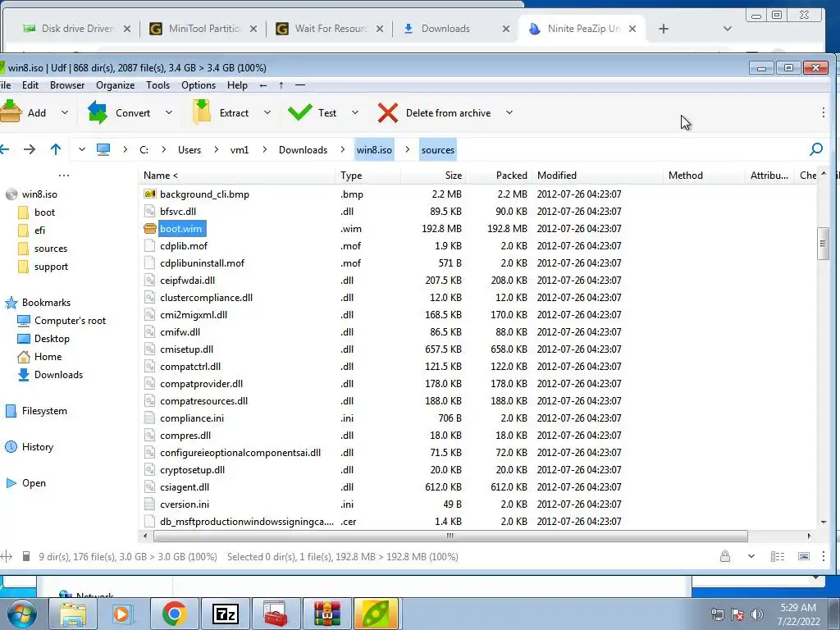Go up one level with blue arrow
Viewport: 840px width, 630px height.
pyautogui.click(x=56, y=149)
